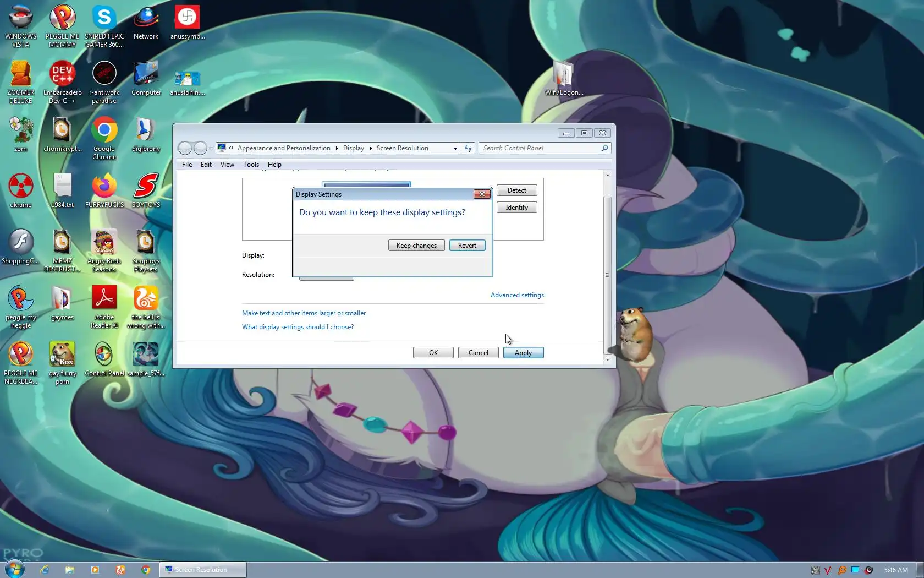Click the 5:46 AM taskbar clock
This screenshot has width=924, height=578.
tap(896, 570)
